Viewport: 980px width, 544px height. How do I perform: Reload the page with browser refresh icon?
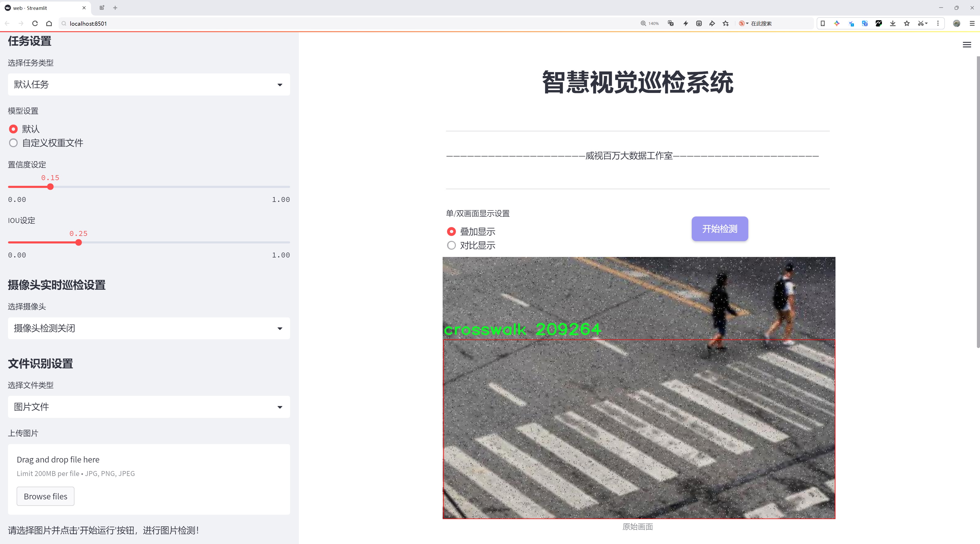coord(35,24)
